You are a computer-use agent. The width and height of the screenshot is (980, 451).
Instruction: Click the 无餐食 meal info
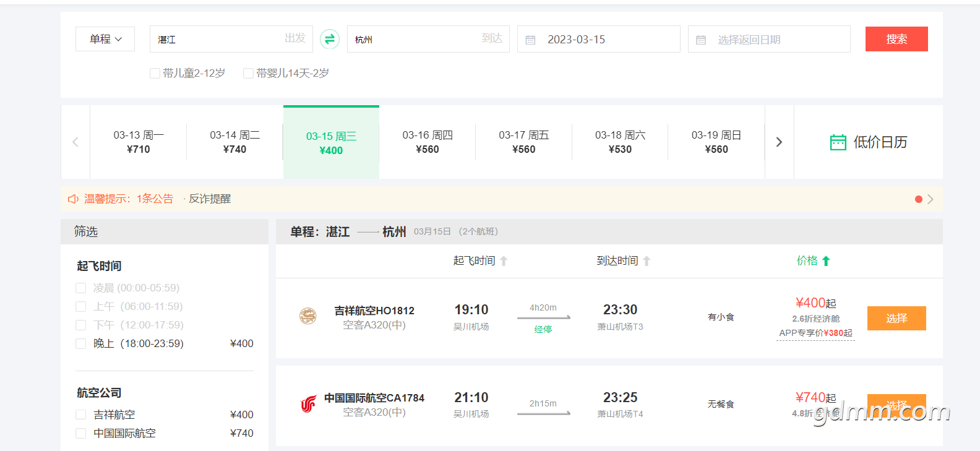(721, 404)
